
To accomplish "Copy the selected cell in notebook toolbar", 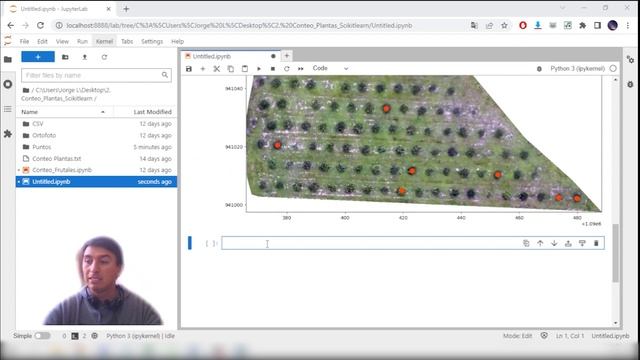I will 231,69.
